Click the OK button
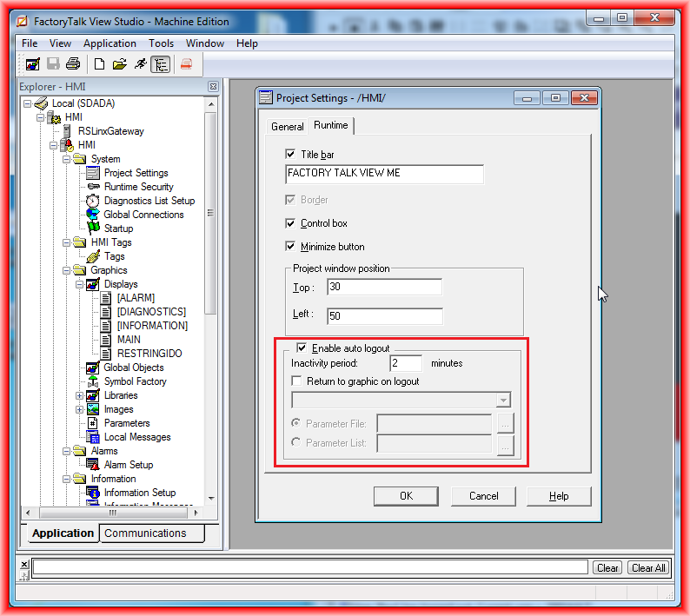The image size is (690, 616). (x=406, y=496)
